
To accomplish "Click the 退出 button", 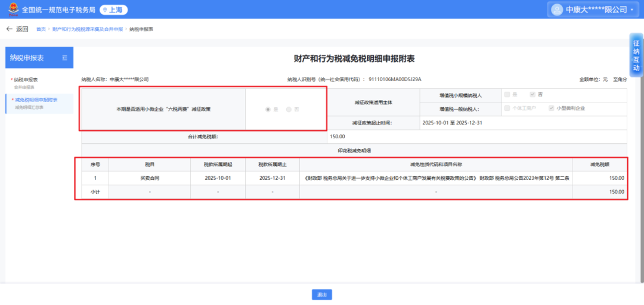I will click(321, 294).
